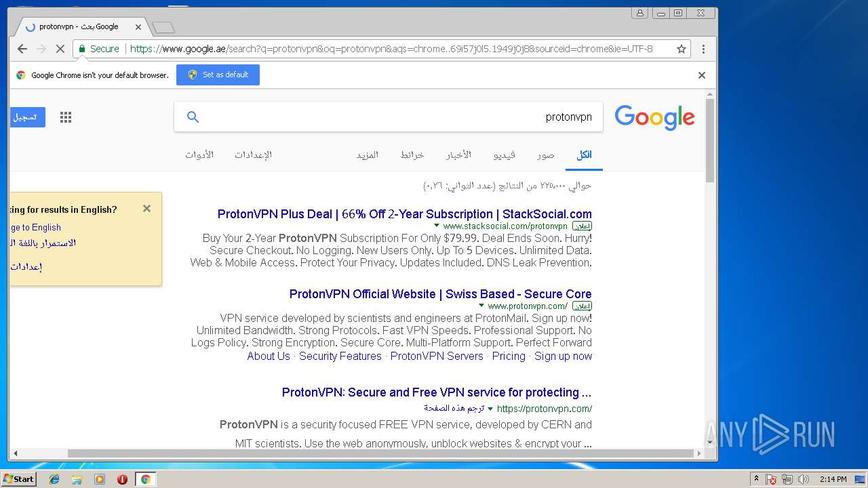The height and width of the screenshot is (488, 868).
Task: Click the 2:14 PM clock
Action: click(x=833, y=479)
